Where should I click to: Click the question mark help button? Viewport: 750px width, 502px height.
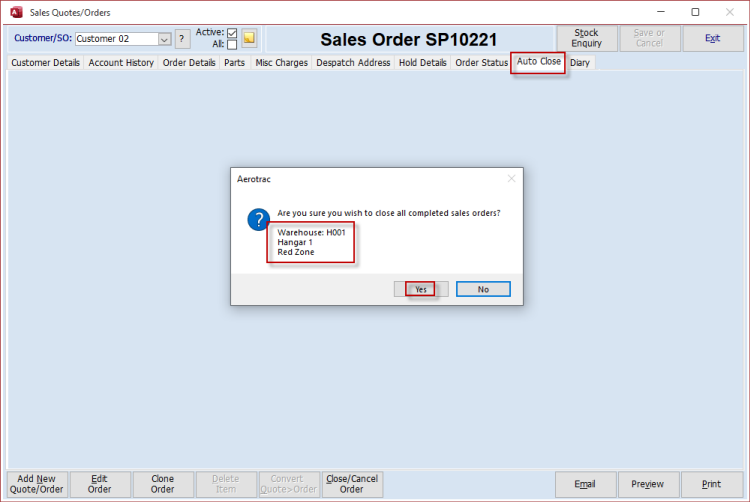tap(182, 39)
